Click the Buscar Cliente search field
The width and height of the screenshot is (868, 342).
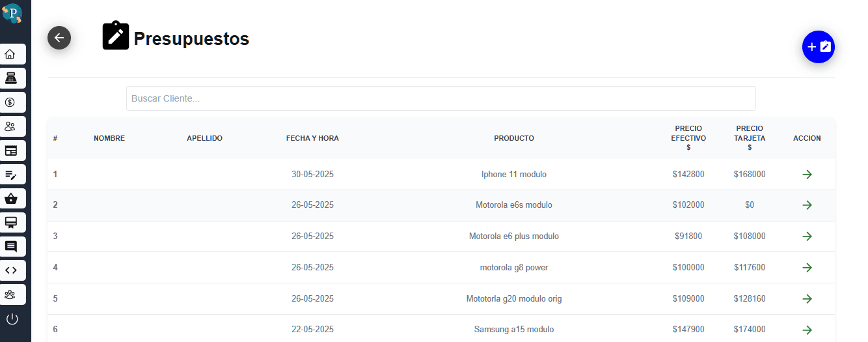(x=441, y=98)
